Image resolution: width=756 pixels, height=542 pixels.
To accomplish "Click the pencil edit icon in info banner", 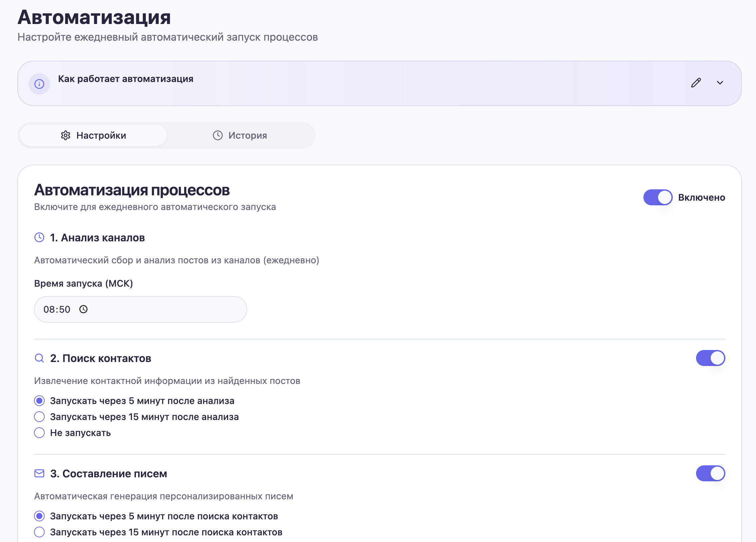I will tap(696, 83).
